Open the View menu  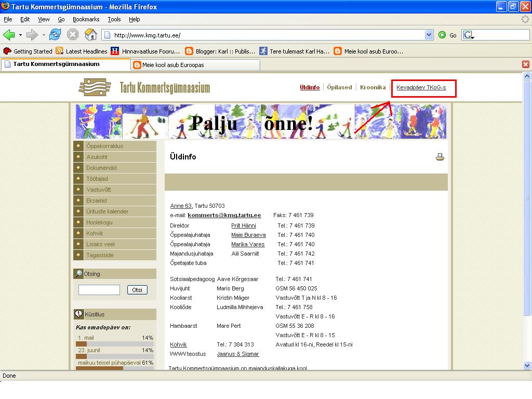point(44,19)
